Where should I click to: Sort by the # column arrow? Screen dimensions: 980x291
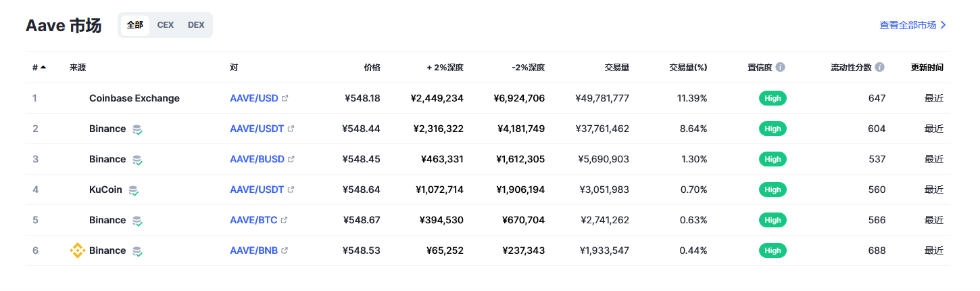tap(43, 68)
